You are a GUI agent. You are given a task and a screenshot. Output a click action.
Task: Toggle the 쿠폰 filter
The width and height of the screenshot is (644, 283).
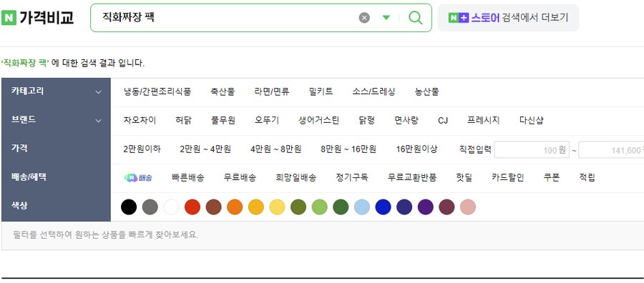(552, 178)
